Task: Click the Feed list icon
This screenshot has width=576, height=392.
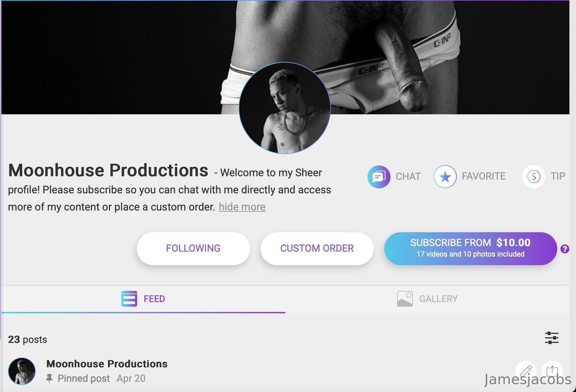Action: coord(129,299)
